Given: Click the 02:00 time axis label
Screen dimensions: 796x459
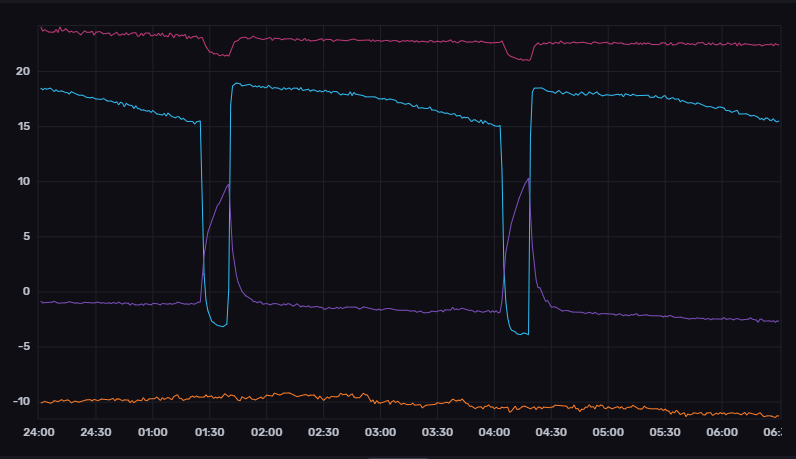Looking at the screenshot, I should (266, 432).
